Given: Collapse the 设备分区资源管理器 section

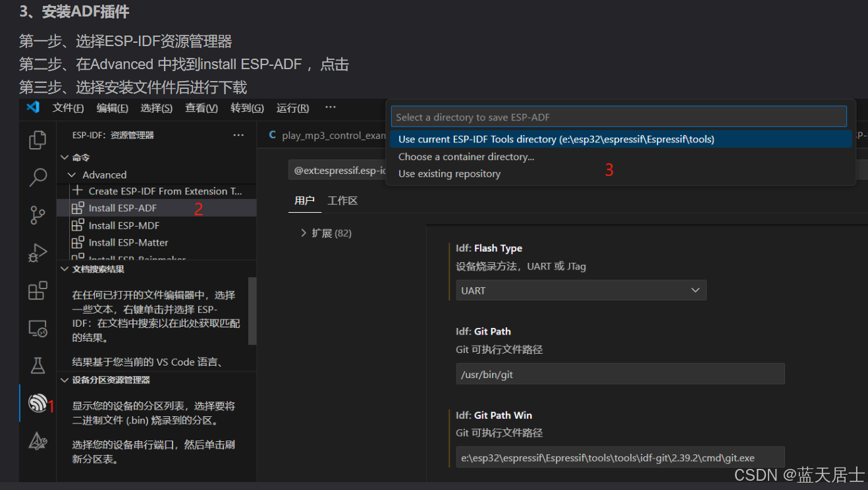Looking at the screenshot, I should [65, 380].
